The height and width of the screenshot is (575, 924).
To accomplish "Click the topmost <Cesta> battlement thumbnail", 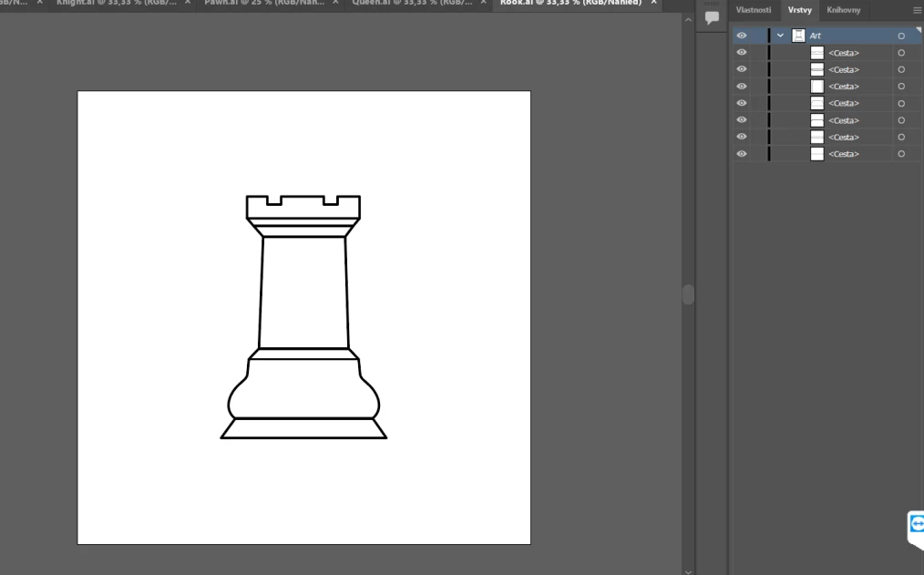I will coord(816,53).
